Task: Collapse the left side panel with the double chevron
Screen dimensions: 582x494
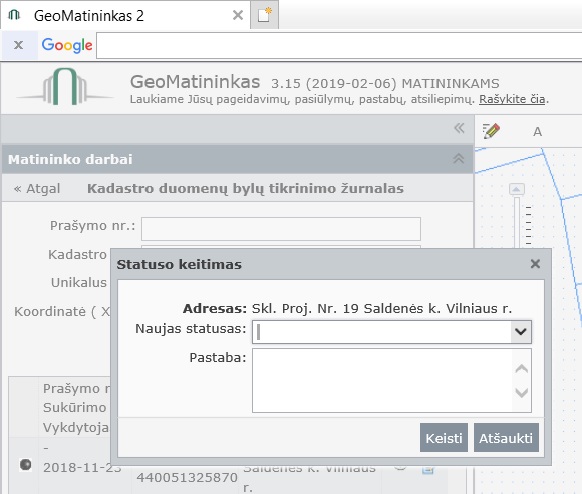Action: pos(459,128)
